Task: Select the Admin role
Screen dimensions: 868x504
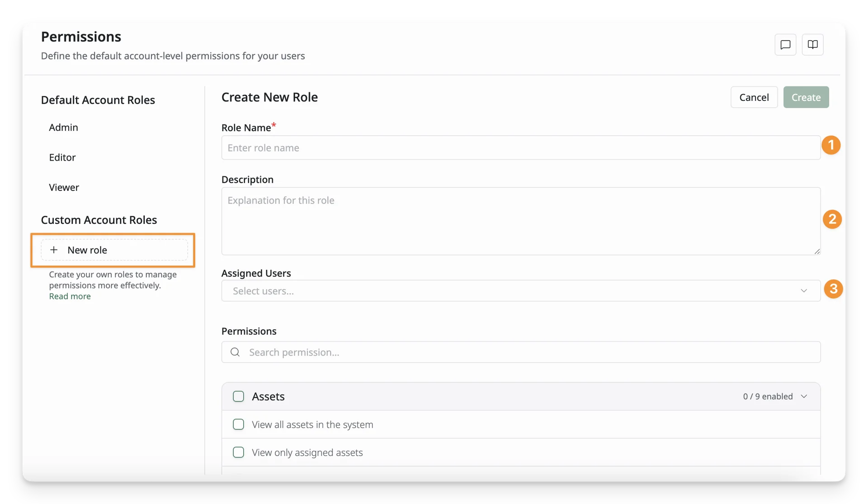Action: (x=63, y=127)
